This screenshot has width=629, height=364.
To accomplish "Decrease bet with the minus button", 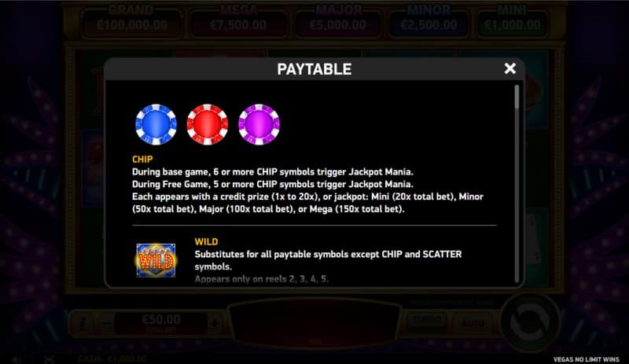I will click(x=107, y=323).
